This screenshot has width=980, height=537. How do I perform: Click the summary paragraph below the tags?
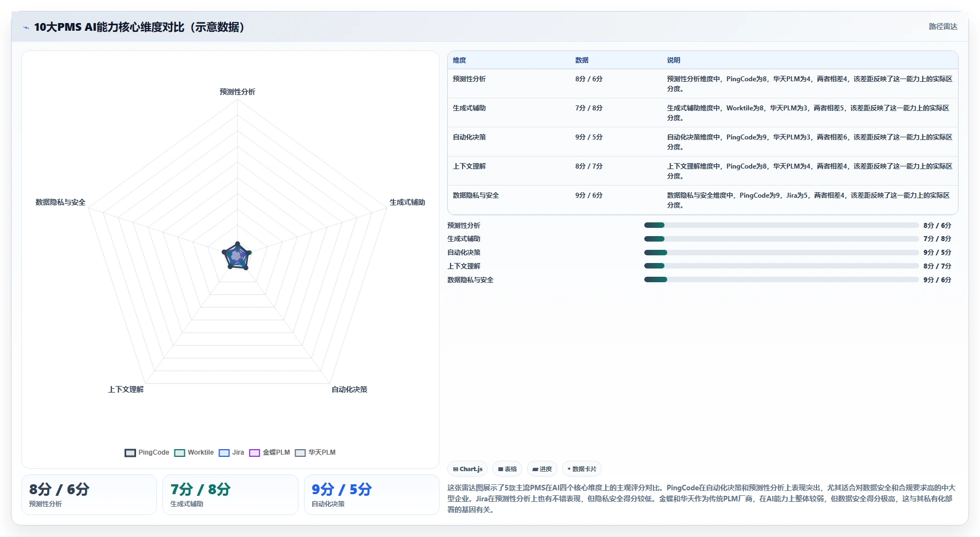pyautogui.click(x=702, y=499)
